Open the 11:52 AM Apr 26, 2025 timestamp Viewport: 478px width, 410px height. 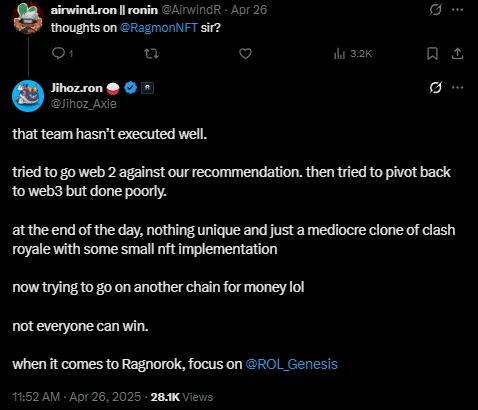coord(77,397)
